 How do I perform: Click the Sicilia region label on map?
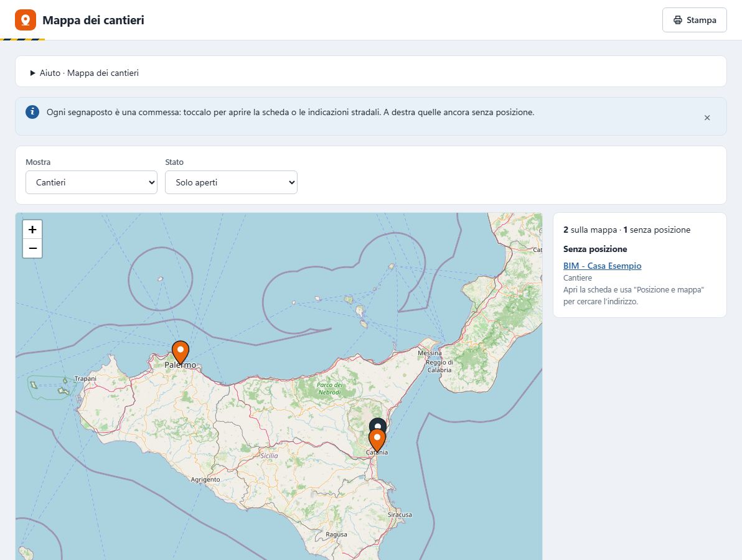(270, 456)
